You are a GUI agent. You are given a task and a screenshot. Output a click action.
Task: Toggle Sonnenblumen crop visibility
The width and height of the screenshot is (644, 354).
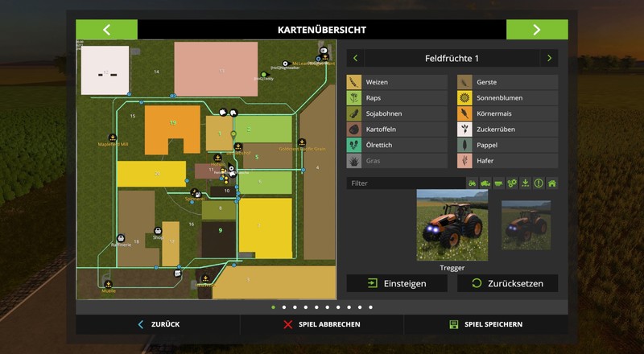click(x=507, y=97)
